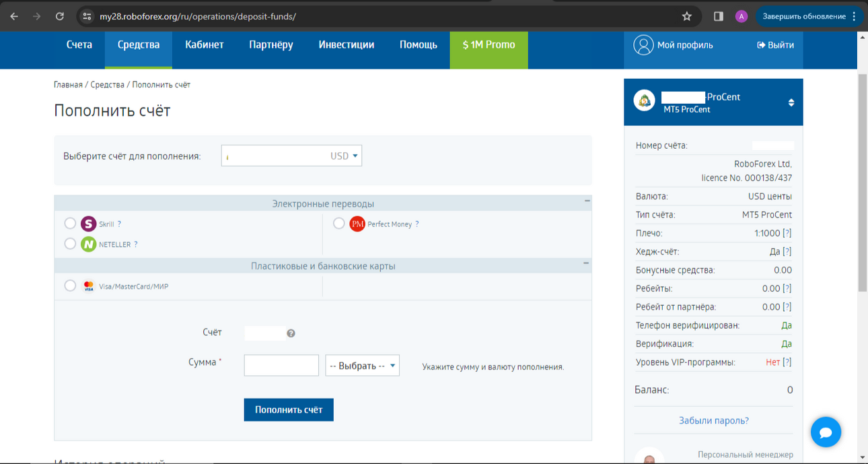Click the 1:1000 leverage value
Viewport: 868px width, 464px height.
tap(767, 233)
